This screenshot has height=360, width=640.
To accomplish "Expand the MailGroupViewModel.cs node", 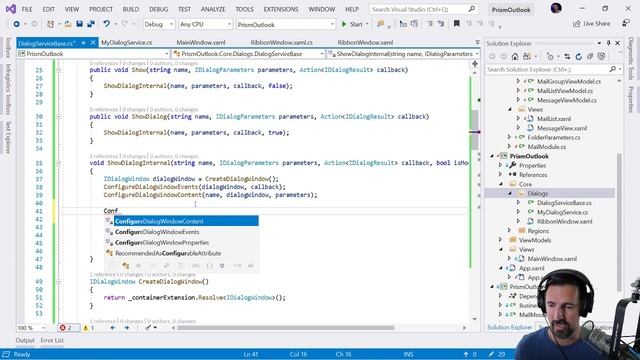I will click(x=518, y=81).
